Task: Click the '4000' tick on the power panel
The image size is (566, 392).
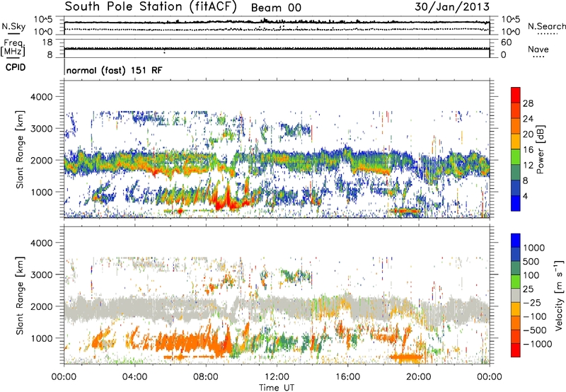Action: coord(42,97)
